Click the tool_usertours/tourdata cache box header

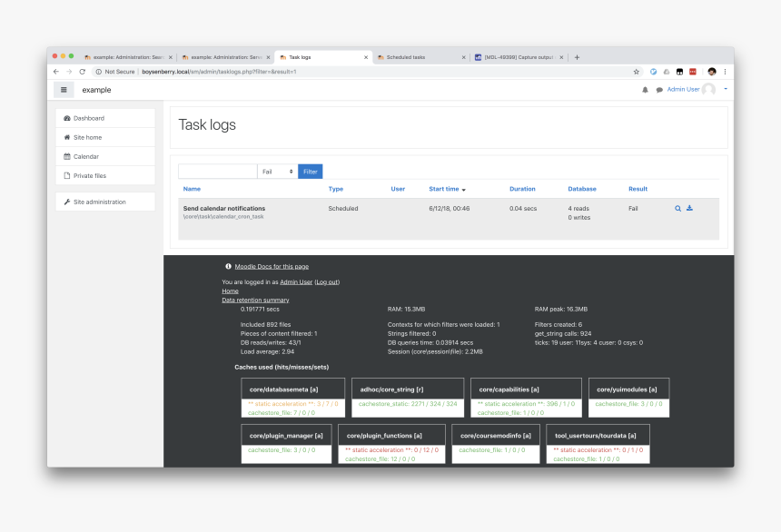click(598, 436)
